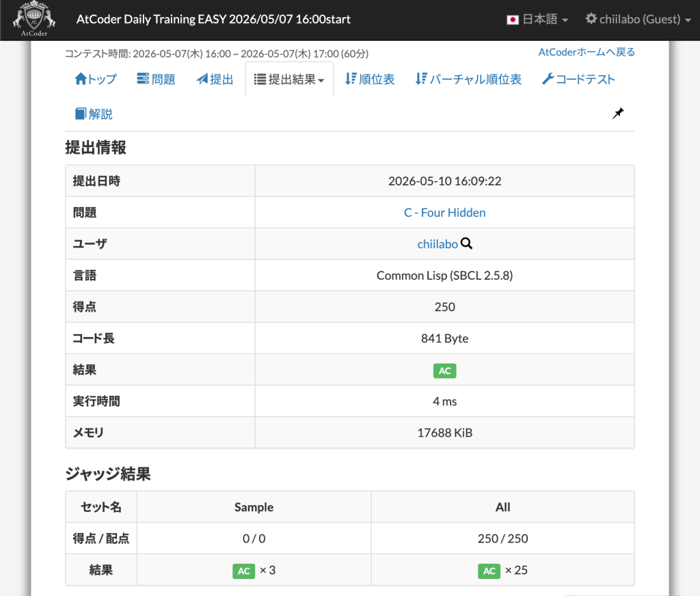Viewport: 700px width, 596px height.
Task: Open the 提出 tab
Action: pos(215,79)
